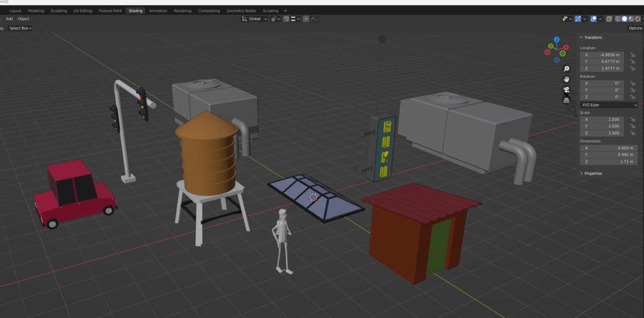The width and height of the screenshot is (644, 318).
Task: Switch to solid viewport shading
Action: tap(624, 19)
